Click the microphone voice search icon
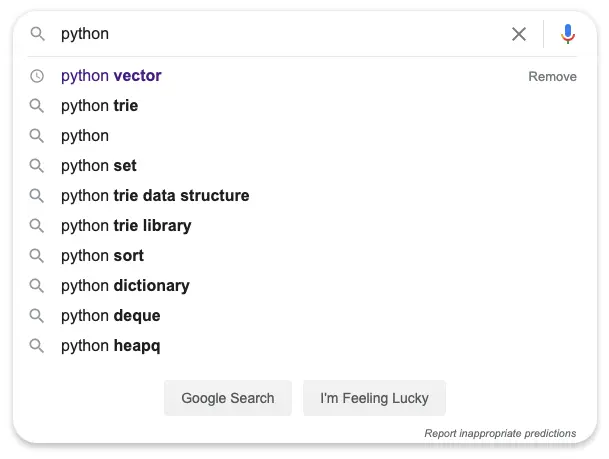 pyautogui.click(x=568, y=34)
